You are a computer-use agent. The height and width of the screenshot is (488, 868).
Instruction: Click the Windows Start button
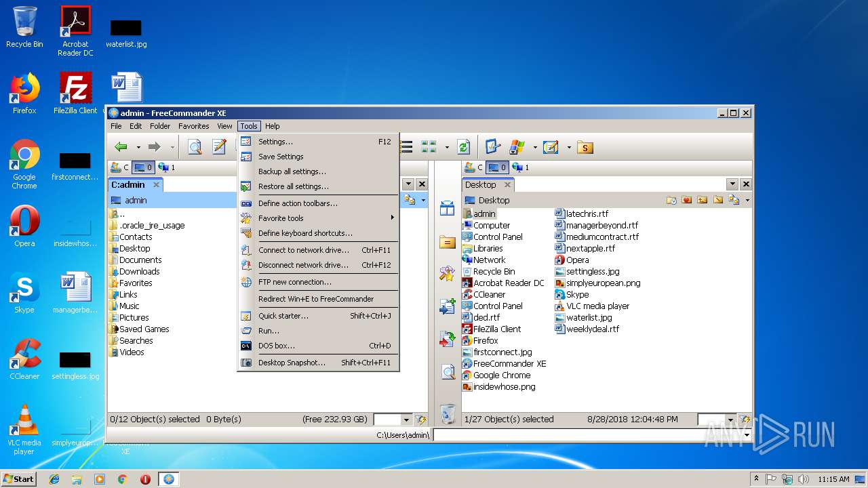coord(19,479)
